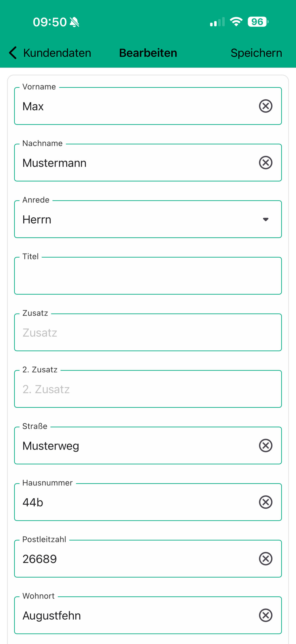This screenshot has height=644, width=296.
Task: Tap the battery indicator in status bar
Action: pyautogui.click(x=258, y=22)
